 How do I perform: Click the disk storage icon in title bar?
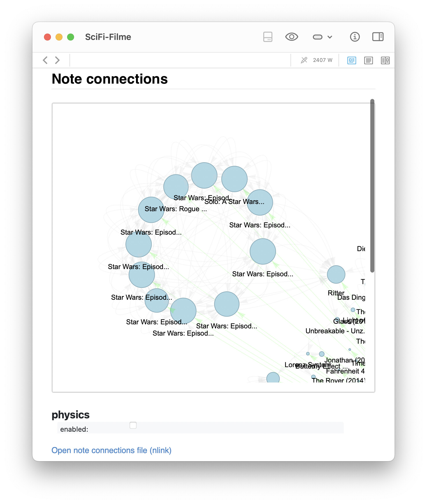click(268, 37)
